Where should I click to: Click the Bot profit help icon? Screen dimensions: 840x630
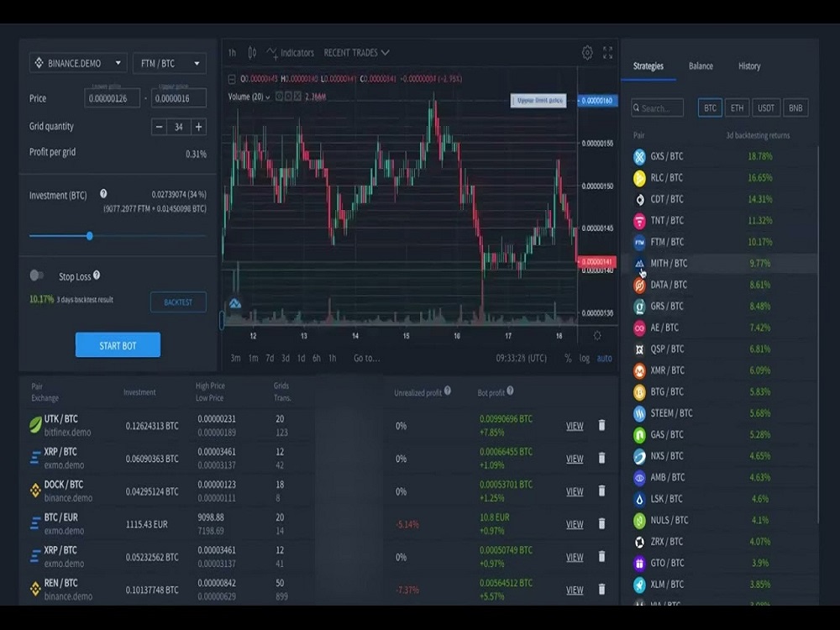(510, 391)
